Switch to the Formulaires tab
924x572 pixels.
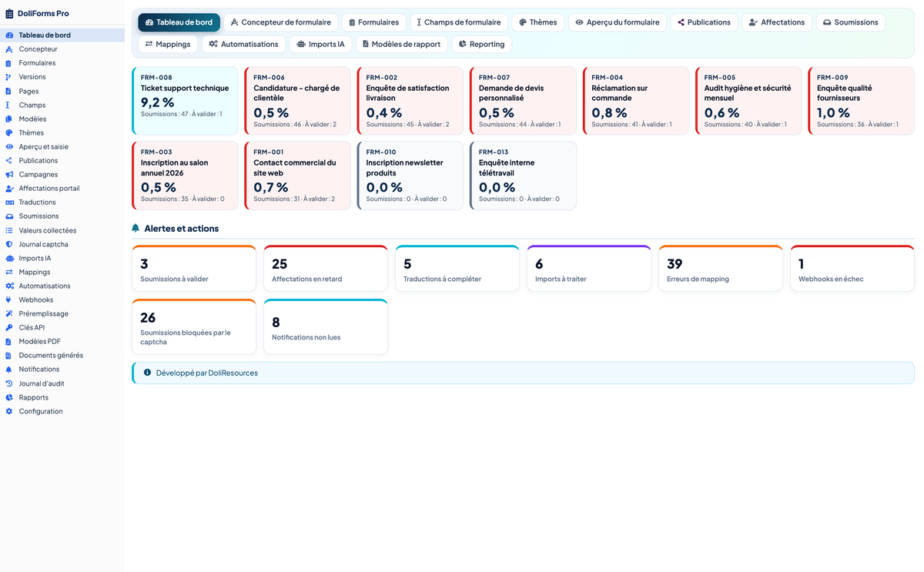pos(374,22)
